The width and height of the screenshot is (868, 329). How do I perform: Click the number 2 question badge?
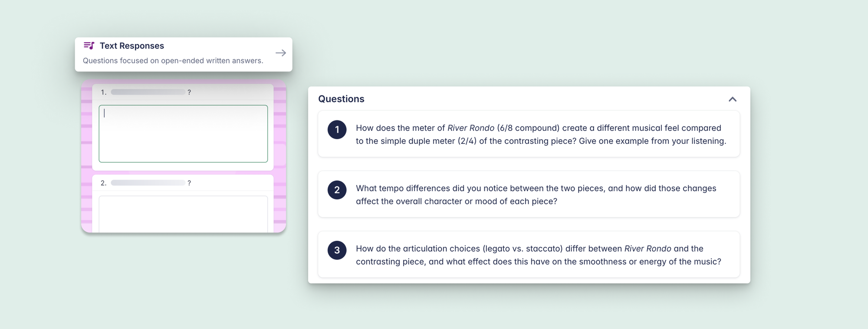click(337, 190)
